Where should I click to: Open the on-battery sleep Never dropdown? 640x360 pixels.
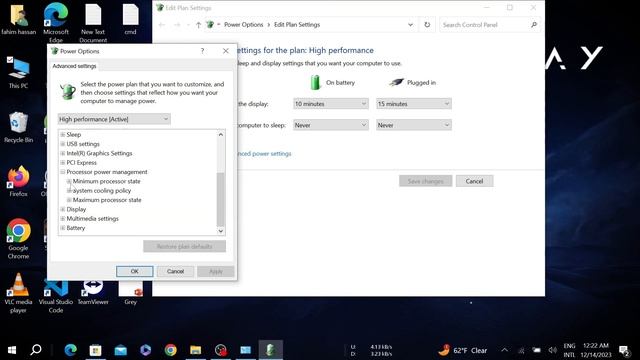[331, 125]
